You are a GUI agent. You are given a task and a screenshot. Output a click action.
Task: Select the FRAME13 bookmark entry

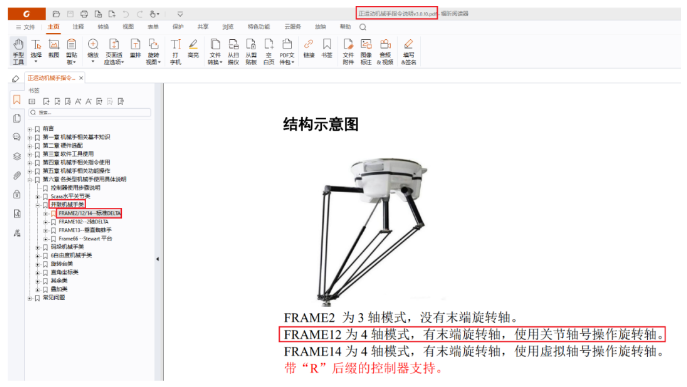pos(85,230)
